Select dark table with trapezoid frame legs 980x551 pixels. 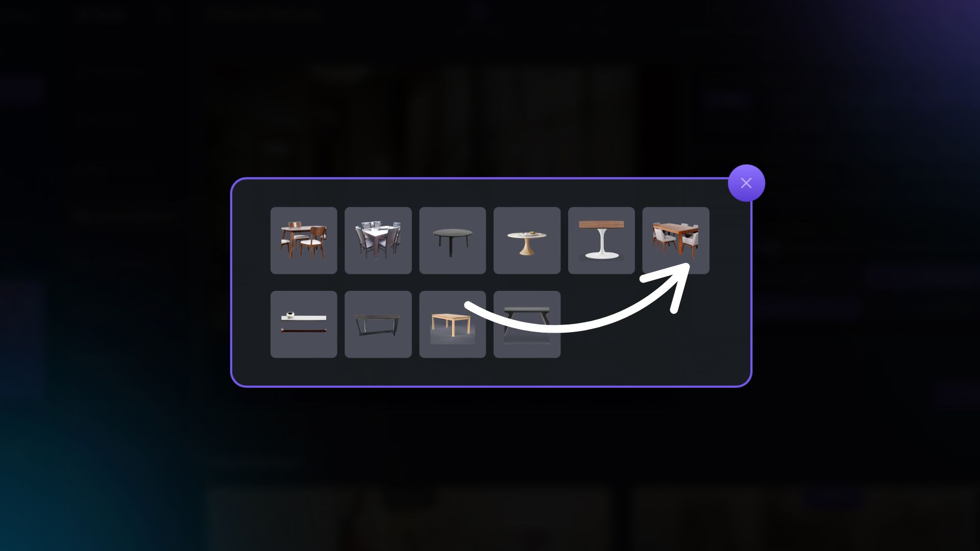coord(378,324)
